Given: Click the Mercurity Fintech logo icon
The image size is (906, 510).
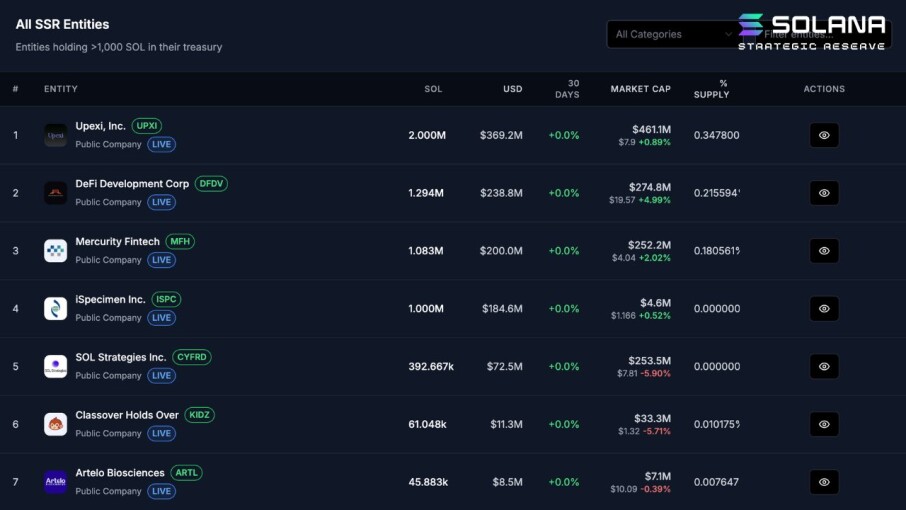Looking at the screenshot, I should click(55, 251).
